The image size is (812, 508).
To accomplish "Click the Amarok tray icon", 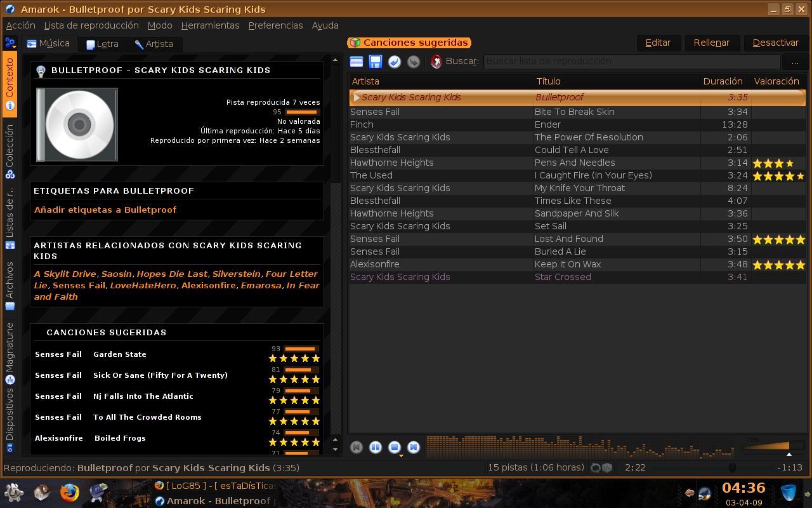I will pyautogui.click(x=705, y=493).
